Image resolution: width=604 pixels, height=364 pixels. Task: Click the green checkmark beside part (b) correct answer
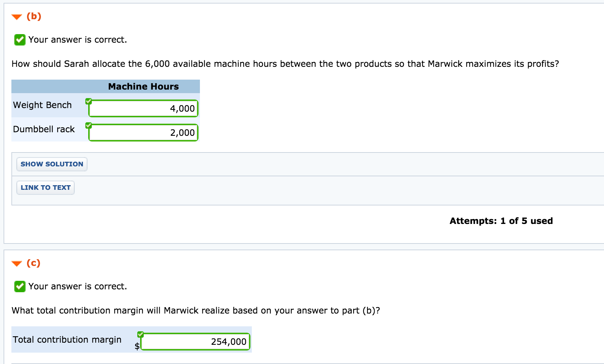(x=20, y=39)
